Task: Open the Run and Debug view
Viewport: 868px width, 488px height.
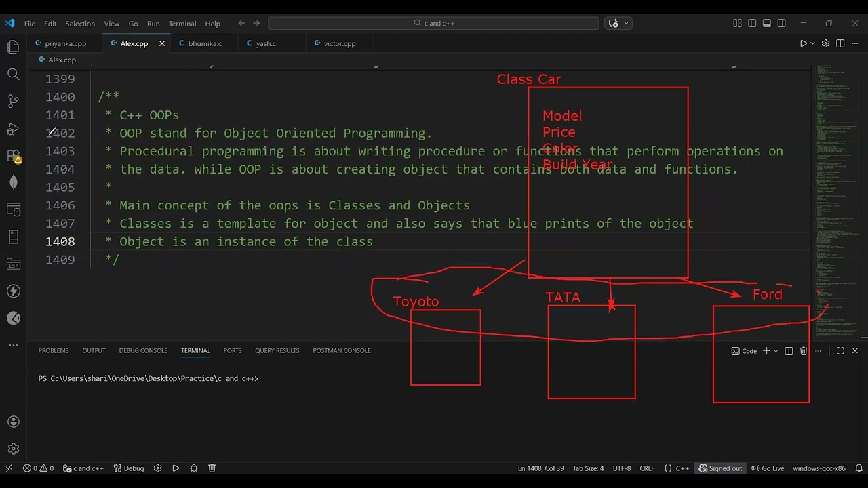Action: (13, 128)
